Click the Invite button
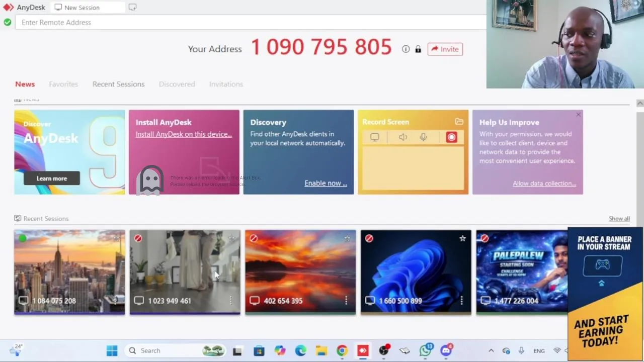 click(x=445, y=49)
